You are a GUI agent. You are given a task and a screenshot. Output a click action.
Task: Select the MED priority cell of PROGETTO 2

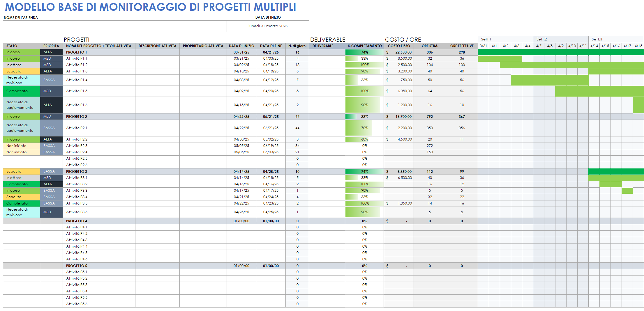tap(51, 117)
